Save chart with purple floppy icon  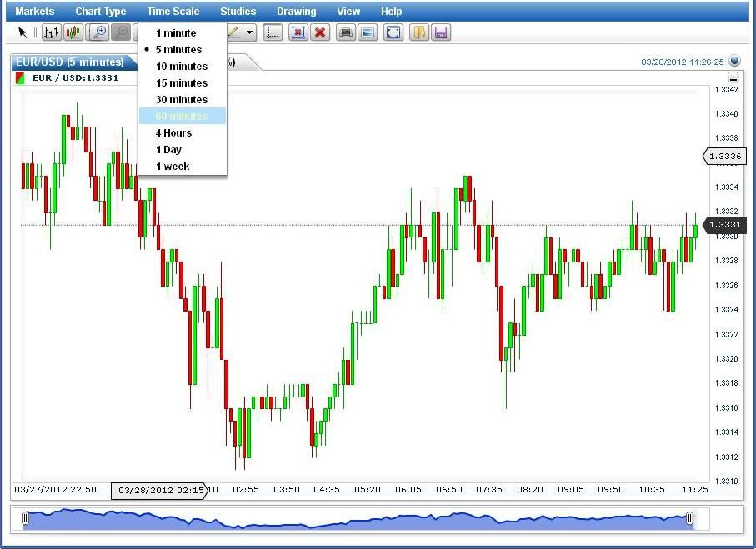[x=441, y=32]
